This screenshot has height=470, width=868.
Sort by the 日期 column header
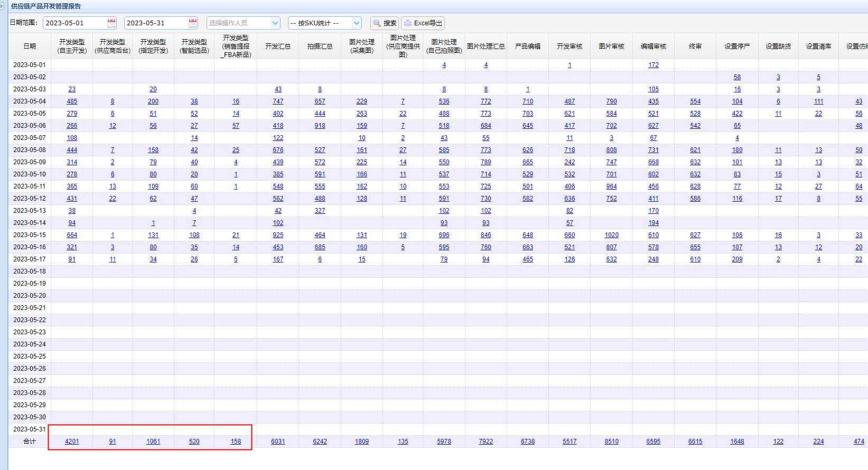coord(30,46)
